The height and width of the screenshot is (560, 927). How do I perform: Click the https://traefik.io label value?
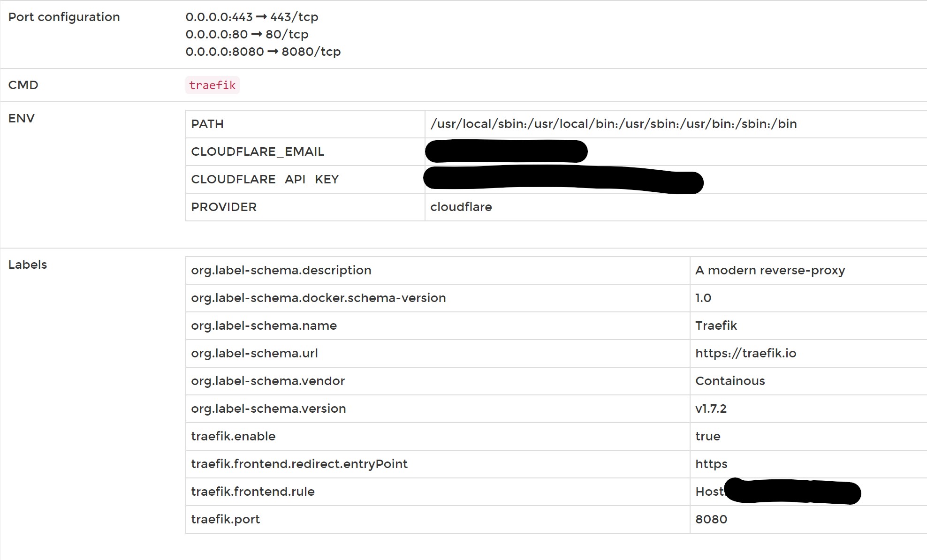tap(745, 353)
